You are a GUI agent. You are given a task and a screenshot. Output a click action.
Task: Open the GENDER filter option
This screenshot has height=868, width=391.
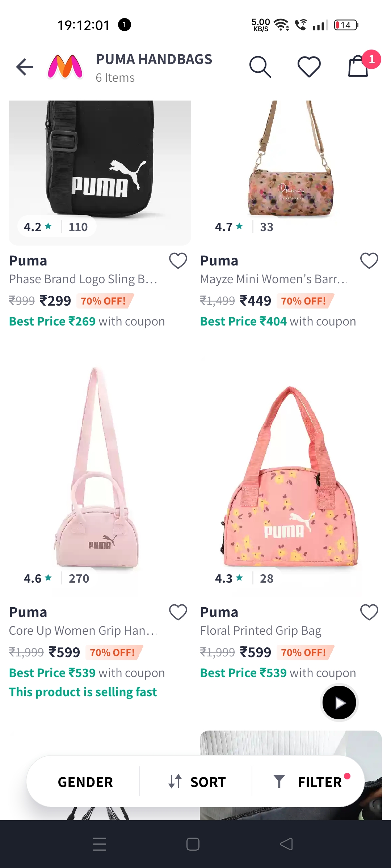click(x=85, y=782)
